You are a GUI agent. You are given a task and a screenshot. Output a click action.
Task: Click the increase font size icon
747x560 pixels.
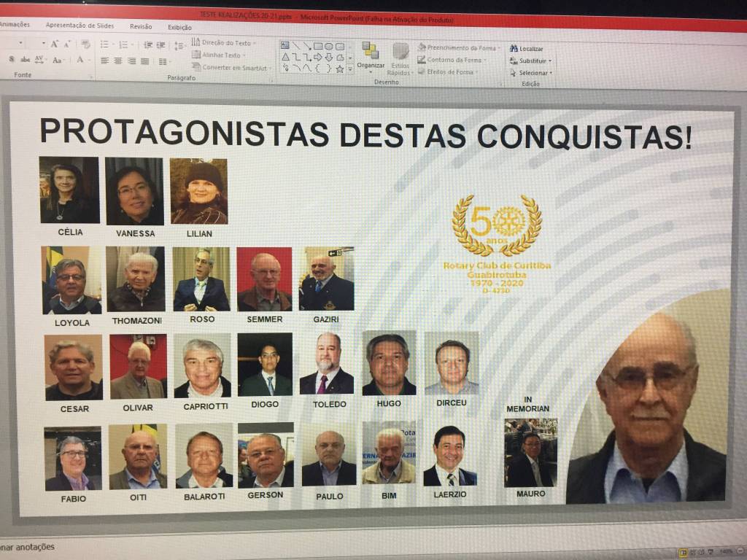coord(55,44)
